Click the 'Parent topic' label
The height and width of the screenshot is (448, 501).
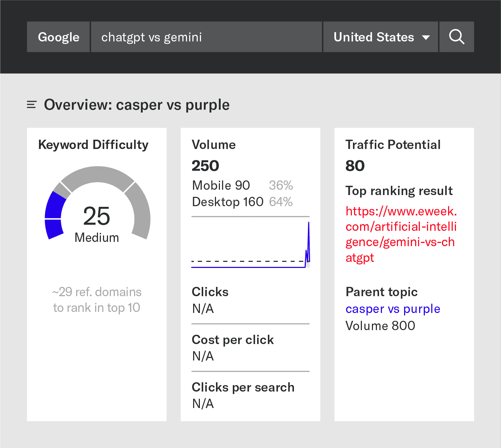pyautogui.click(x=382, y=292)
